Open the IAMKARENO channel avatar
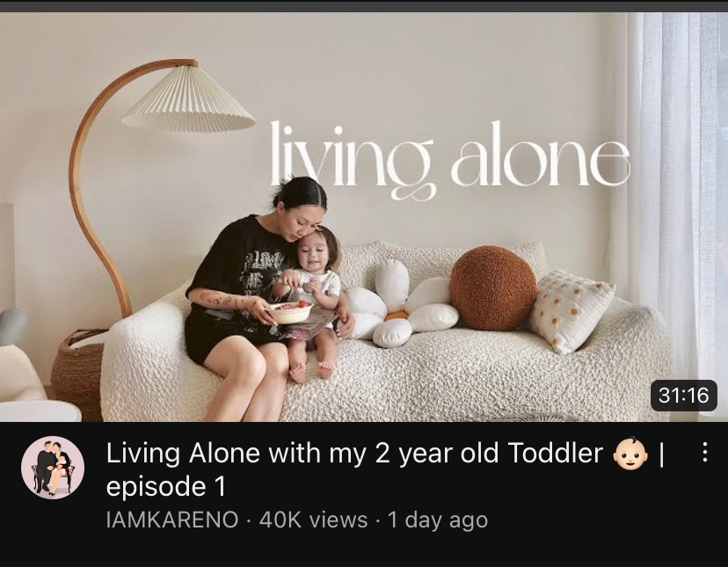 [x=53, y=468]
